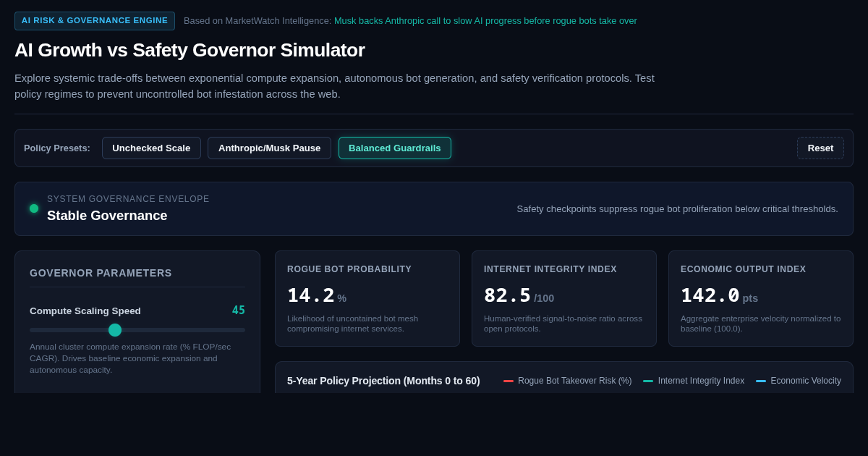The image size is (868, 456).
Task: Click the Human-verified signal-to-noise ratio description
Action: (563, 324)
